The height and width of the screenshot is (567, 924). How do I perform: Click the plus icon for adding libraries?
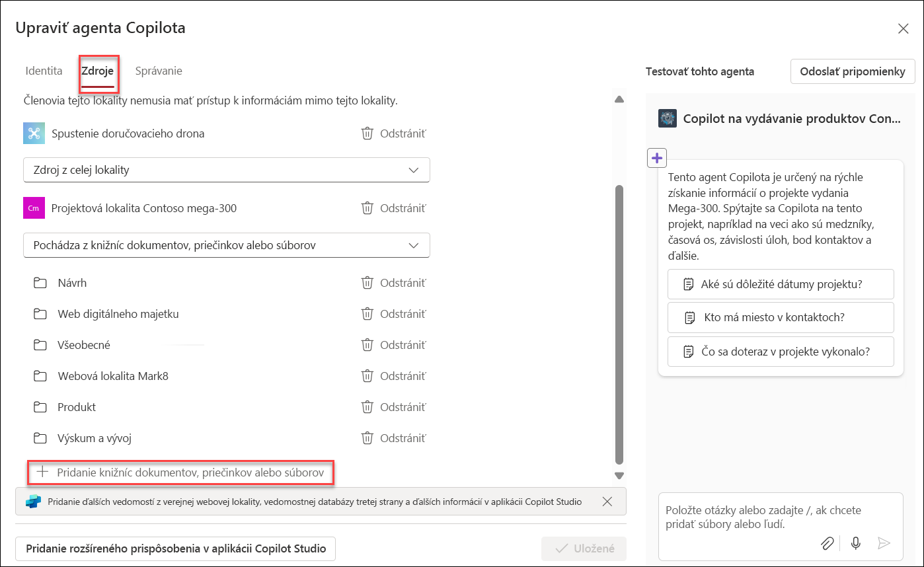42,472
